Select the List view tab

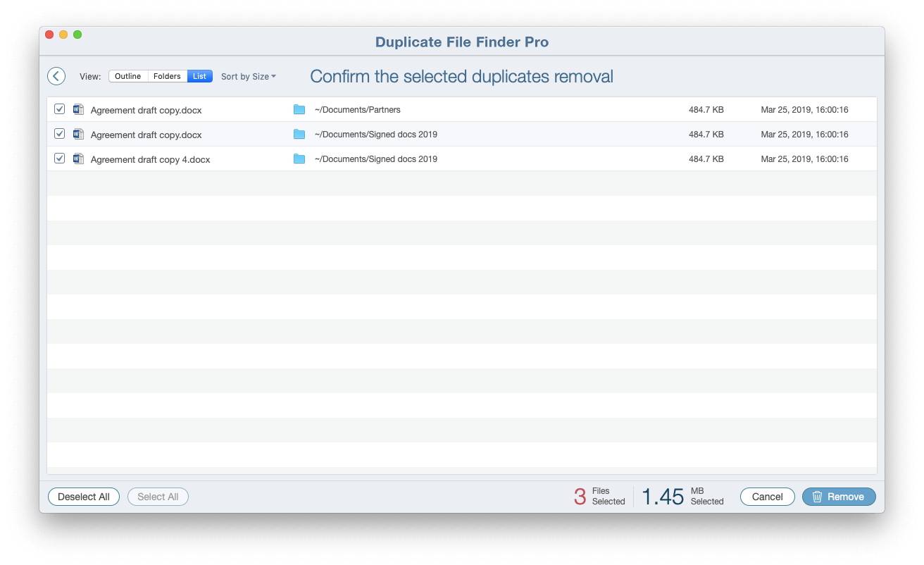pyautogui.click(x=199, y=76)
